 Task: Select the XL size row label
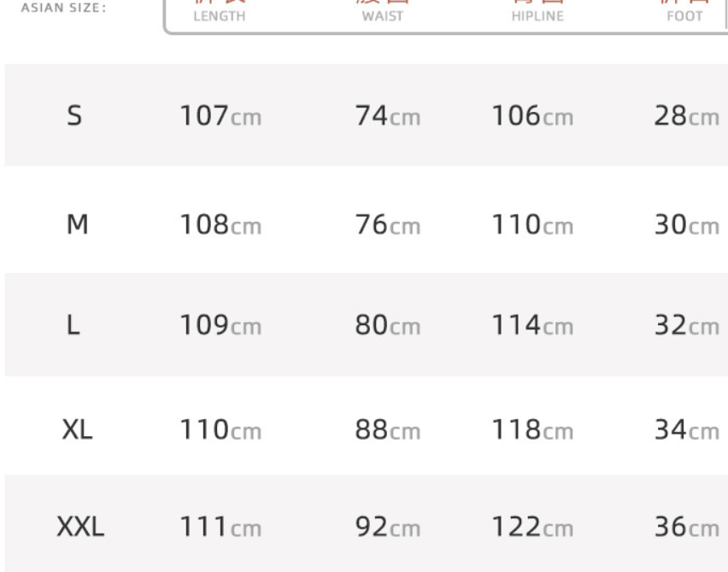(x=77, y=429)
